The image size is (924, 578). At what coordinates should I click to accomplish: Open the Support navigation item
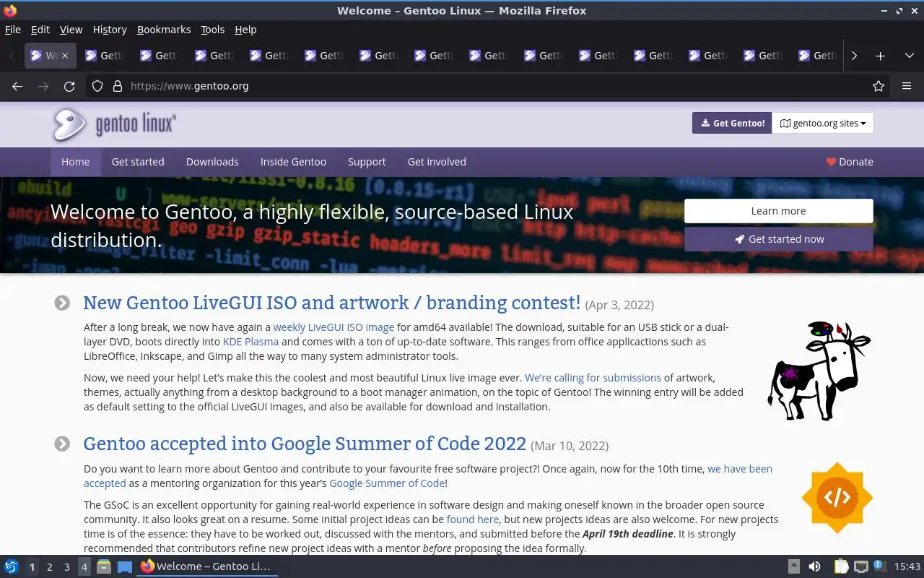tap(367, 162)
